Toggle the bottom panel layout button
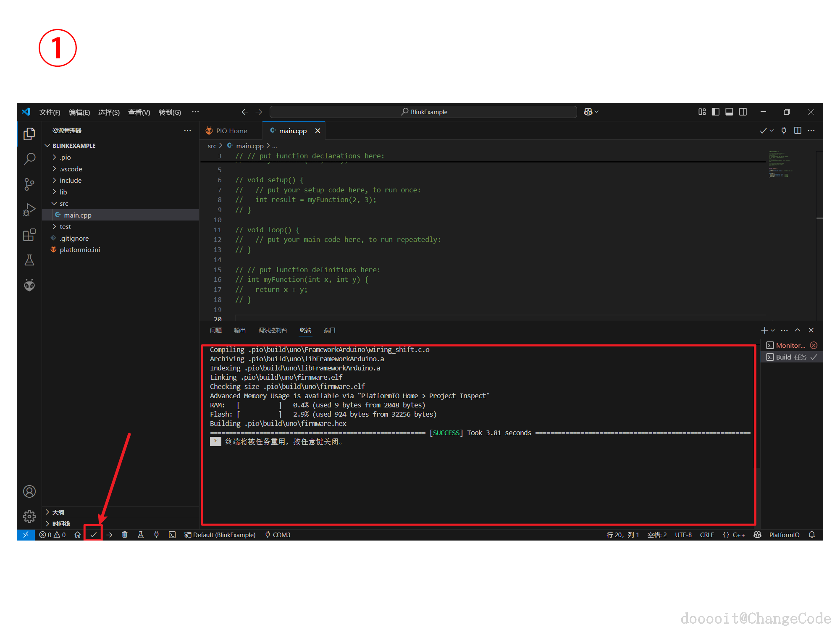 point(729,112)
